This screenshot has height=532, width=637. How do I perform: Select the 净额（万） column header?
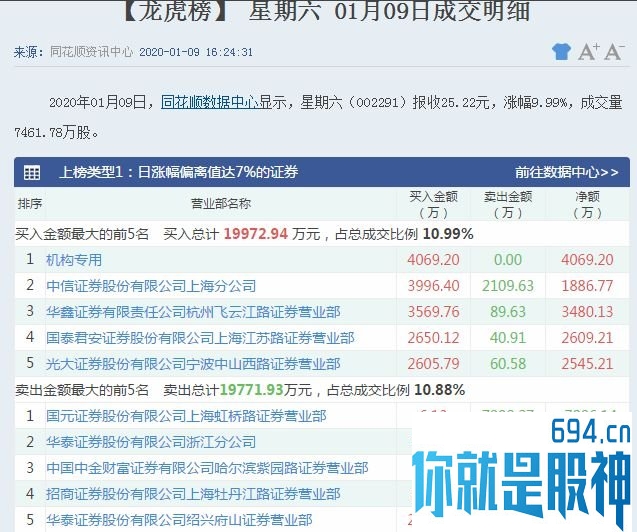pyautogui.click(x=587, y=204)
